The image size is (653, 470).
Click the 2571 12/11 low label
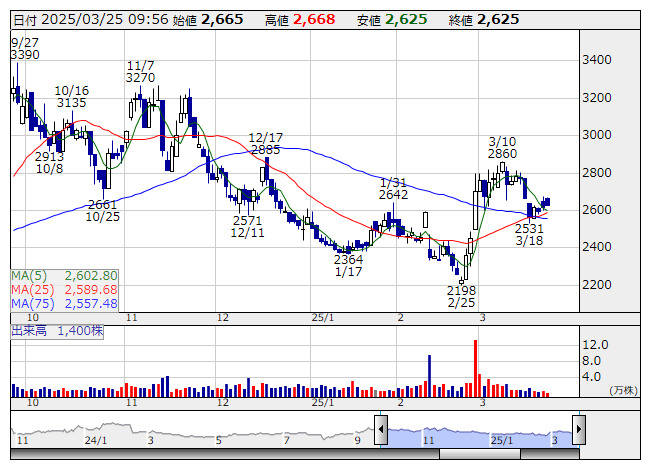pyautogui.click(x=247, y=226)
